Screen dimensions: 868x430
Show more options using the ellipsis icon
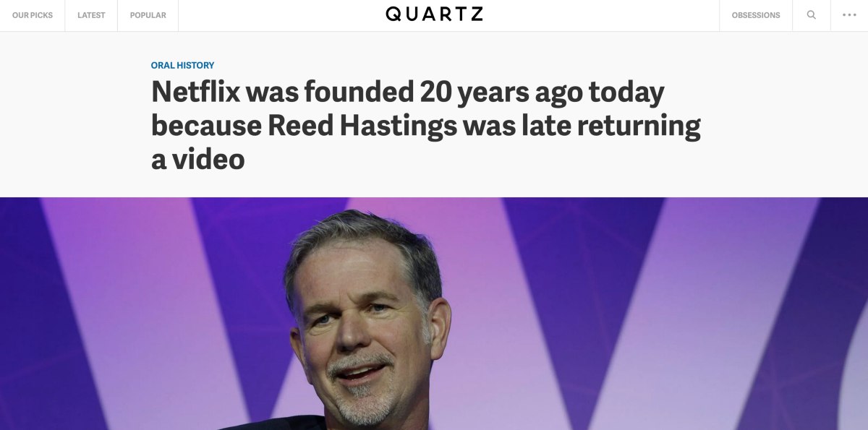pos(849,15)
